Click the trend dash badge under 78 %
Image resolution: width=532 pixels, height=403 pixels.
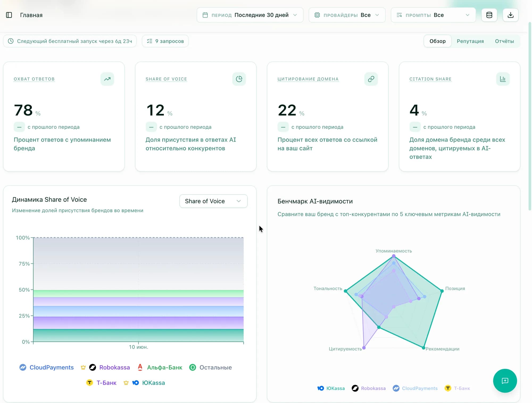click(x=19, y=127)
